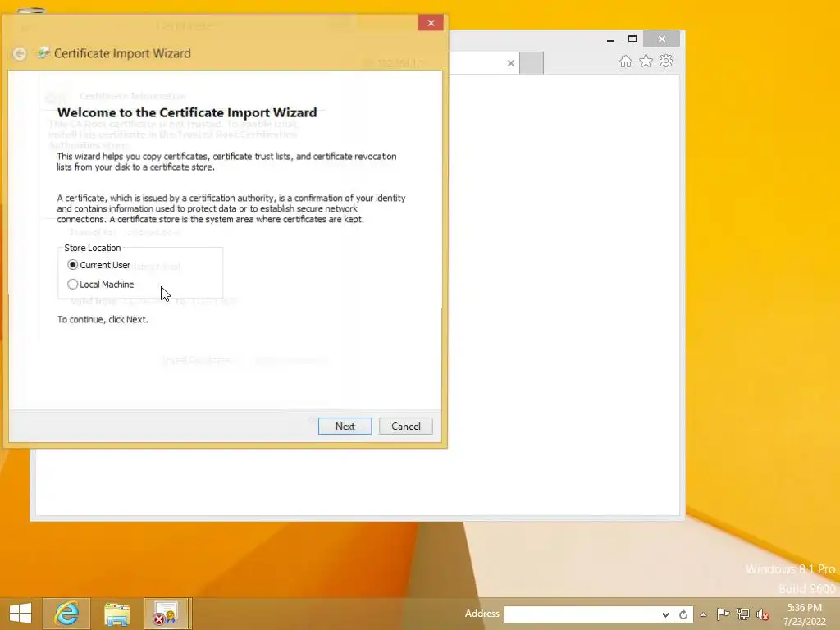
Task: Click the taskbar Address refresh icon
Action: click(683, 614)
